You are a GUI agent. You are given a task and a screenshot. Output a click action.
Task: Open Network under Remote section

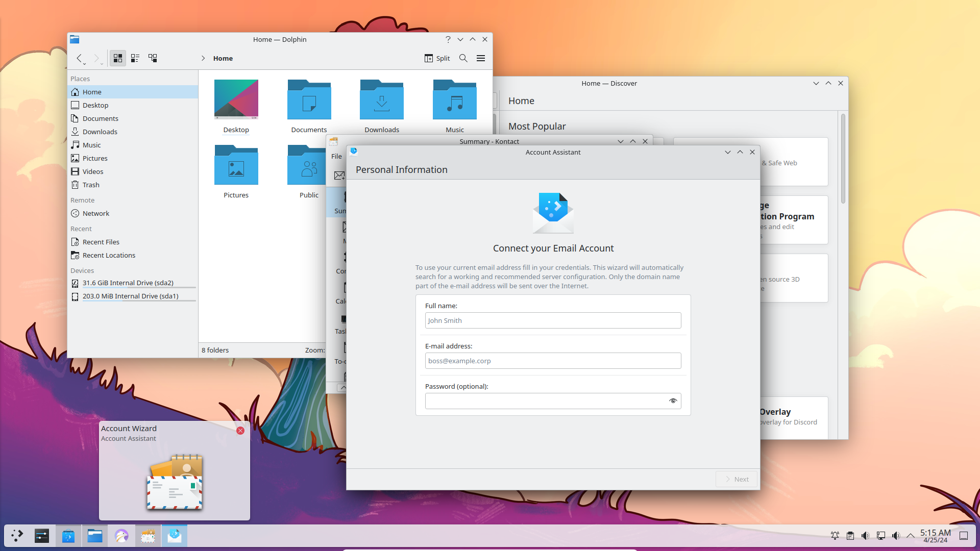click(x=133, y=213)
